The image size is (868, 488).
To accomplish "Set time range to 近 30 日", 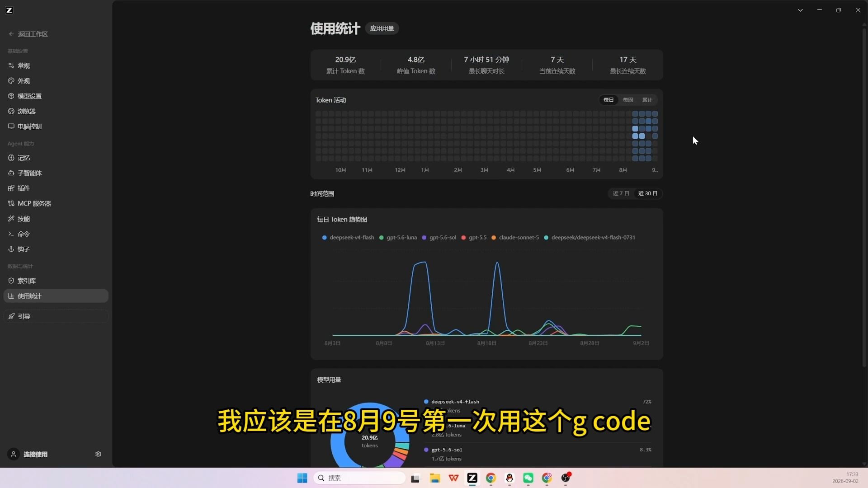I will pyautogui.click(x=648, y=193).
